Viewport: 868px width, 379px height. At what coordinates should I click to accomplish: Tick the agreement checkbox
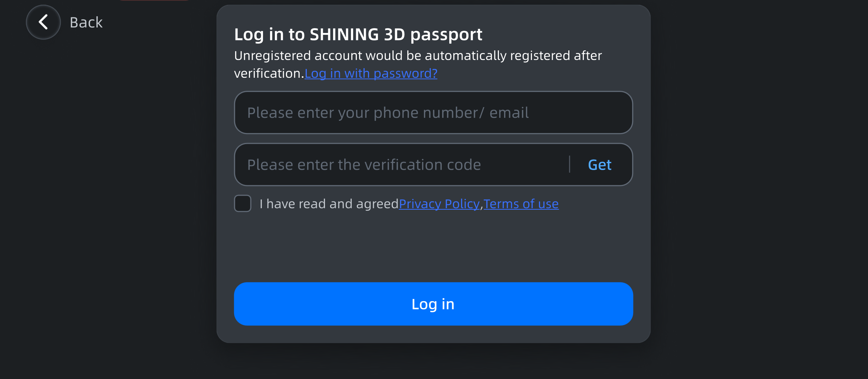click(243, 203)
